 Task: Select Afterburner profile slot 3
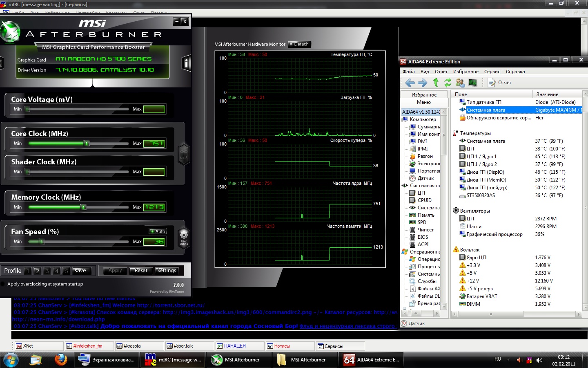pos(47,271)
